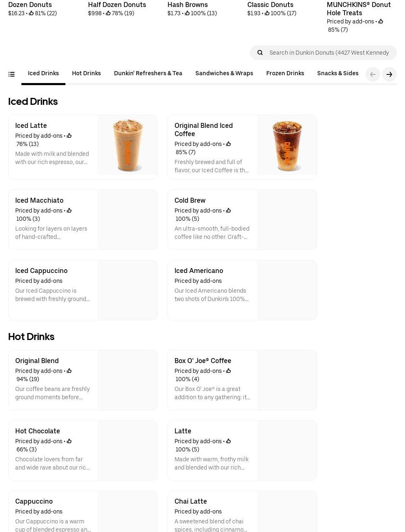Go to the Frozen Drinks tab
Image resolution: width=405 pixels, height=532 pixels.
(285, 74)
